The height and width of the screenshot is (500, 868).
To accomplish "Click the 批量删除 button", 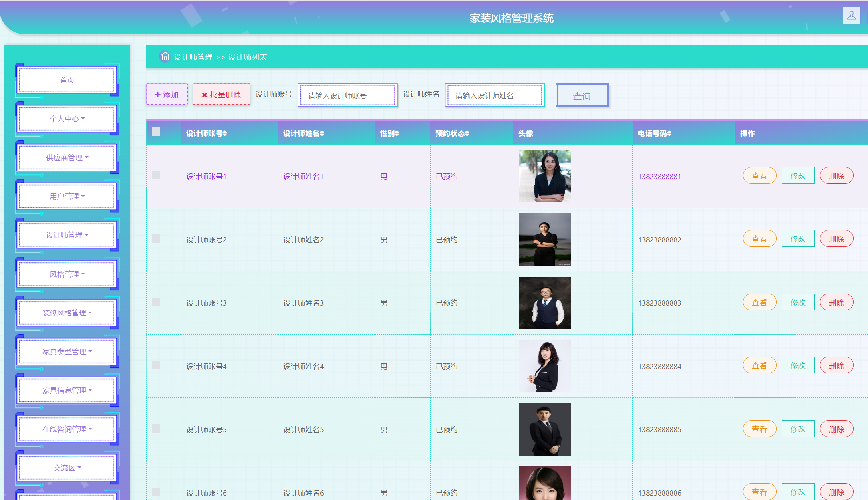I will pos(222,95).
